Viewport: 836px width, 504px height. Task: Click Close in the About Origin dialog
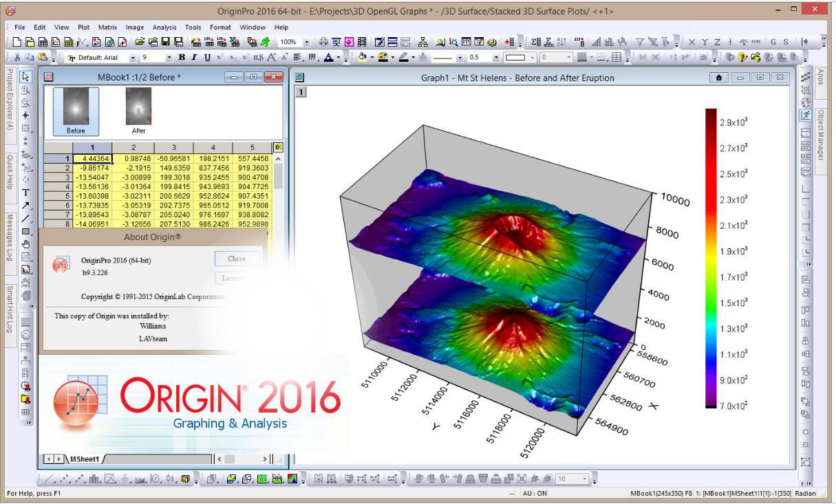click(237, 259)
